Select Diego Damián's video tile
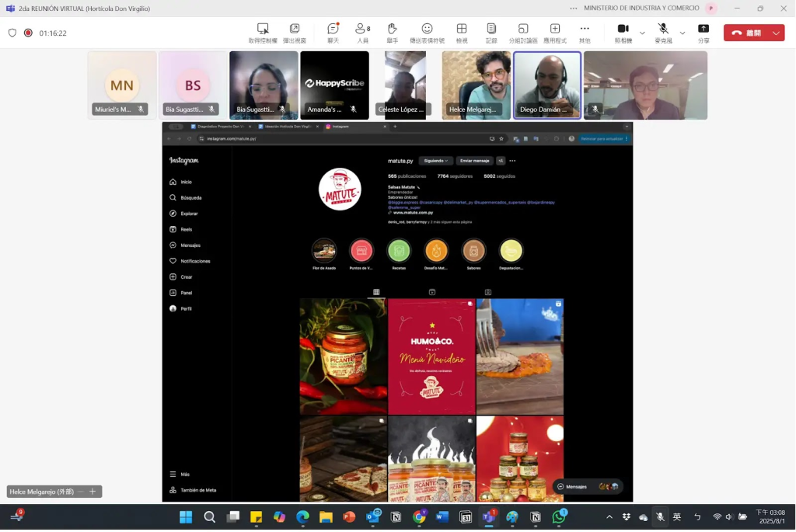 coord(547,85)
